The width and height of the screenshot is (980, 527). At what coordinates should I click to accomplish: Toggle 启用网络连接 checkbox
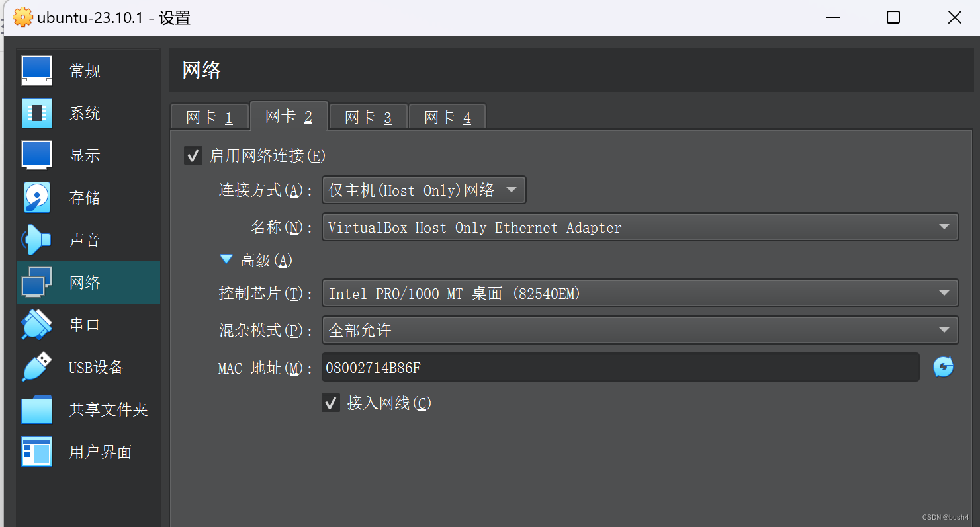click(193, 156)
